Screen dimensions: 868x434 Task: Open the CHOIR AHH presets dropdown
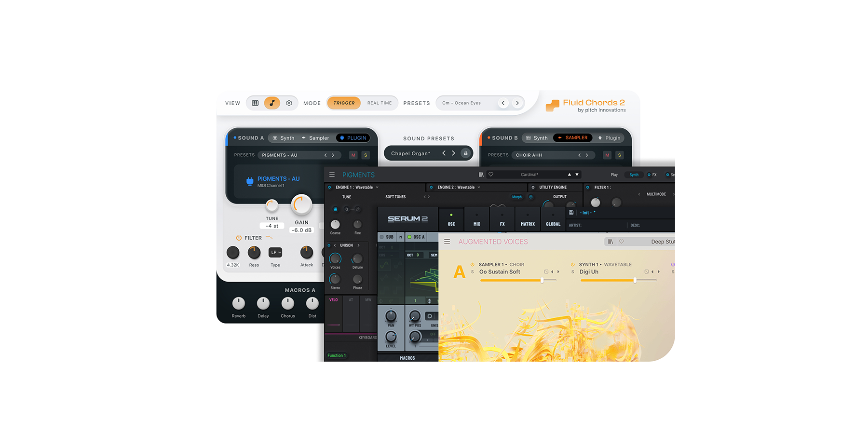553,155
